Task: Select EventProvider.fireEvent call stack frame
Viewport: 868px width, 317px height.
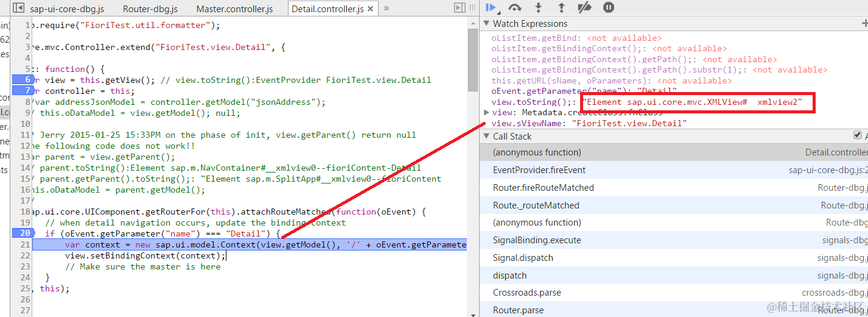Action: pyautogui.click(x=674, y=170)
